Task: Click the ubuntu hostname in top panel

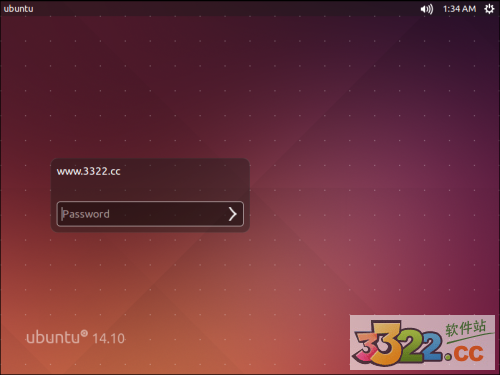Action: click(18, 9)
